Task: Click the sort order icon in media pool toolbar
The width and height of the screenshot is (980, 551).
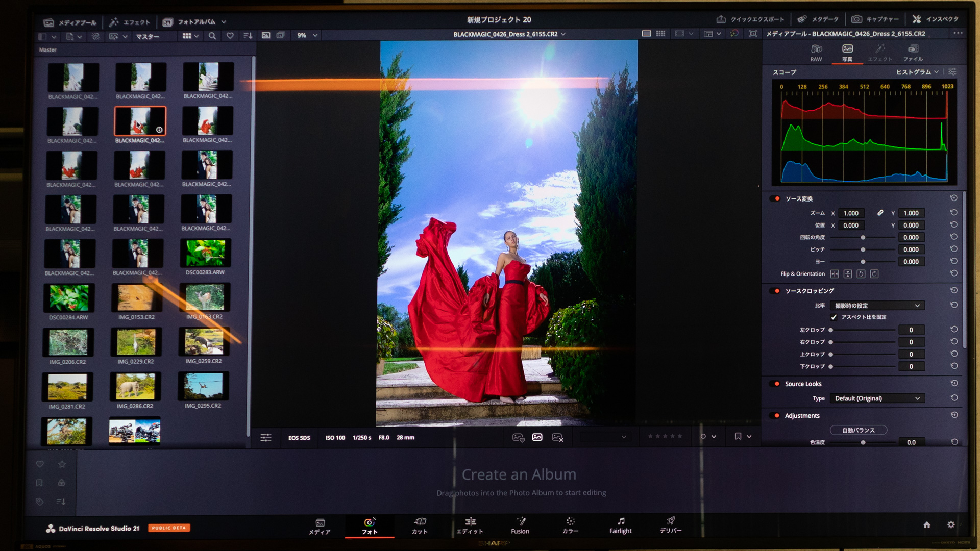Action: pos(248,36)
